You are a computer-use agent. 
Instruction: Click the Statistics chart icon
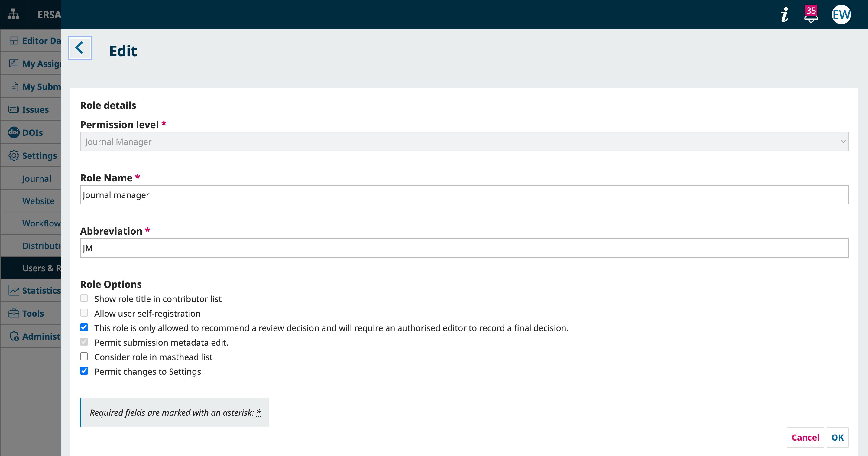coord(14,290)
